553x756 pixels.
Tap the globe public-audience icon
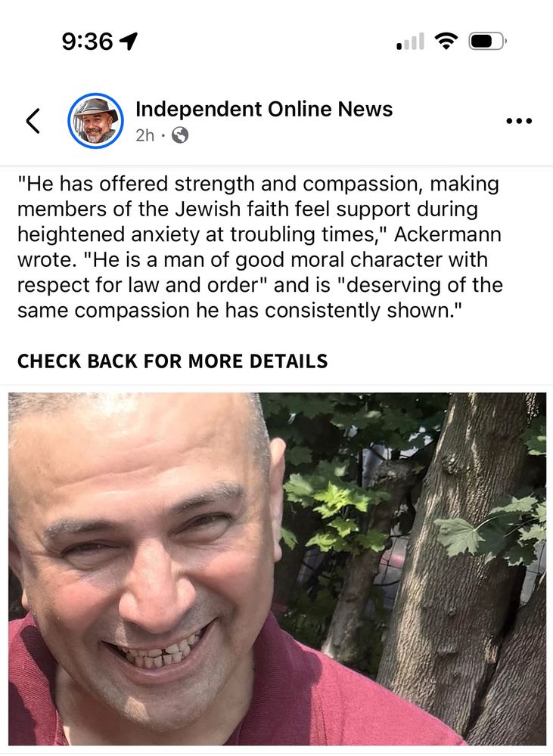180,135
